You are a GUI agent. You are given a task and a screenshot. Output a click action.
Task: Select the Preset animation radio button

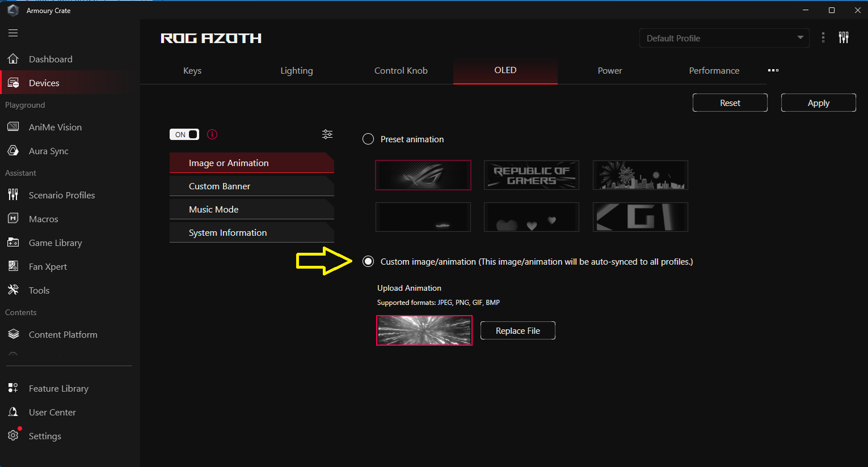click(x=368, y=138)
